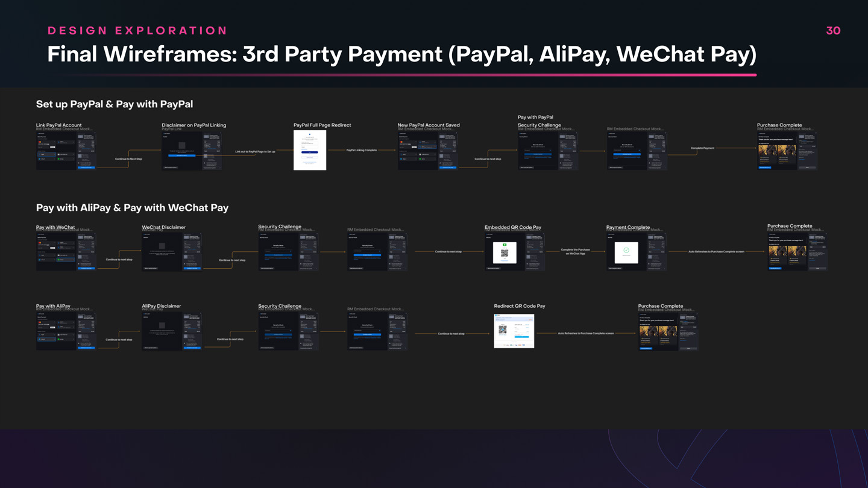The height and width of the screenshot is (488, 868).
Task: Click the 'AliPay Disclaimer' title text
Action: coord(161,306)
